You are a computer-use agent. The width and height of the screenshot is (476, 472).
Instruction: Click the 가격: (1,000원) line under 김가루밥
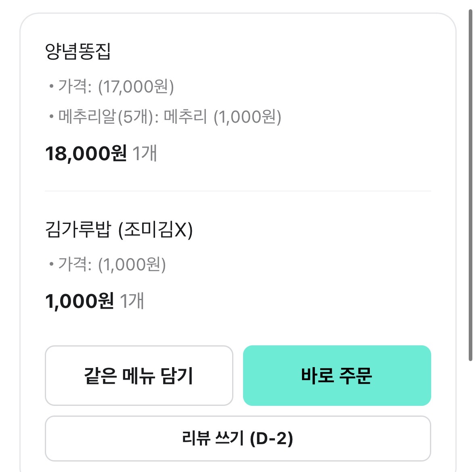click(112, 265)
